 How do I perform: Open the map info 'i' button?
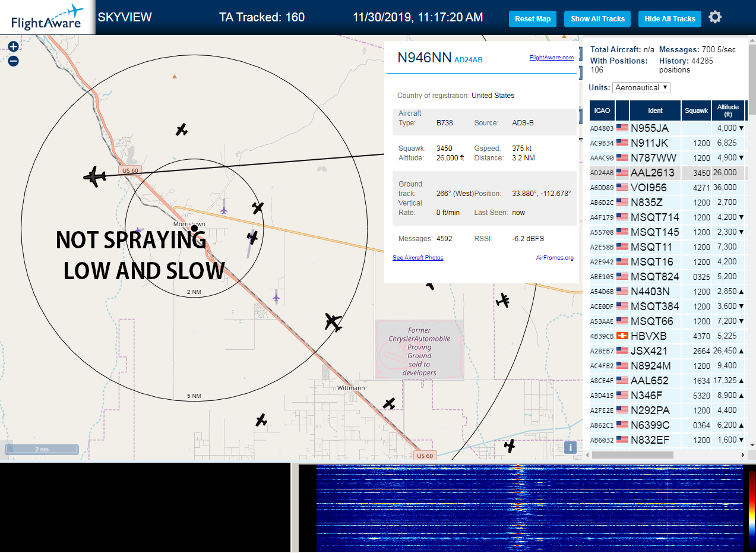pyautogui.click(x=570, y=448)
